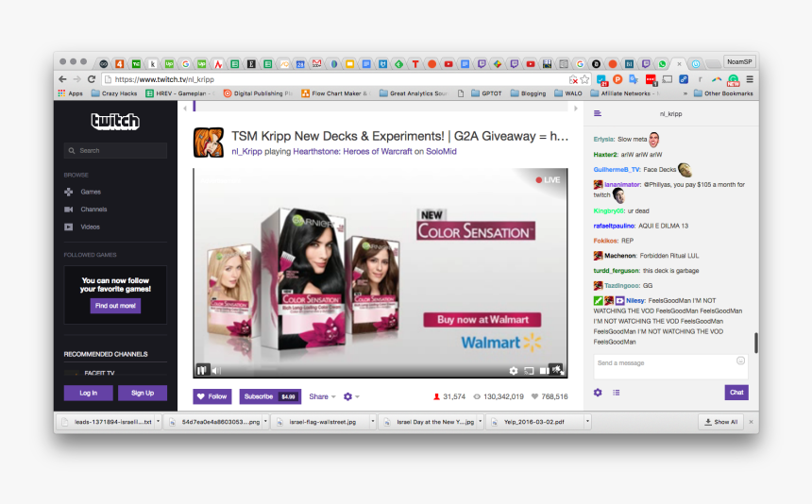
Task: Click Show All downloads button
Action: click(x=720, y=422)
